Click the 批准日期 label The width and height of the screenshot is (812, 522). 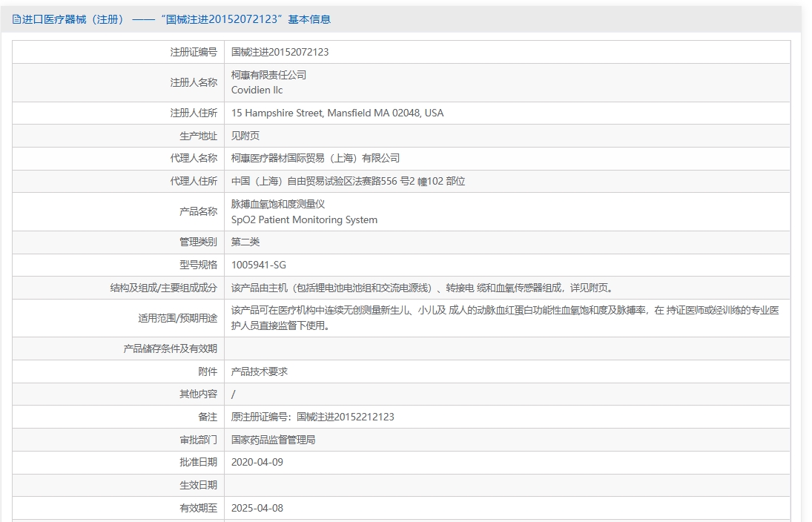(x=198, y=463)
